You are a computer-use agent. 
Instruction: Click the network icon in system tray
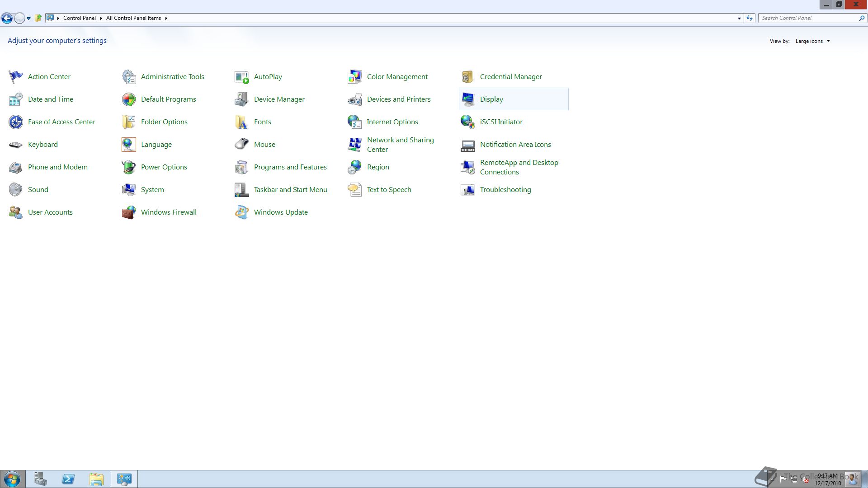794,479
